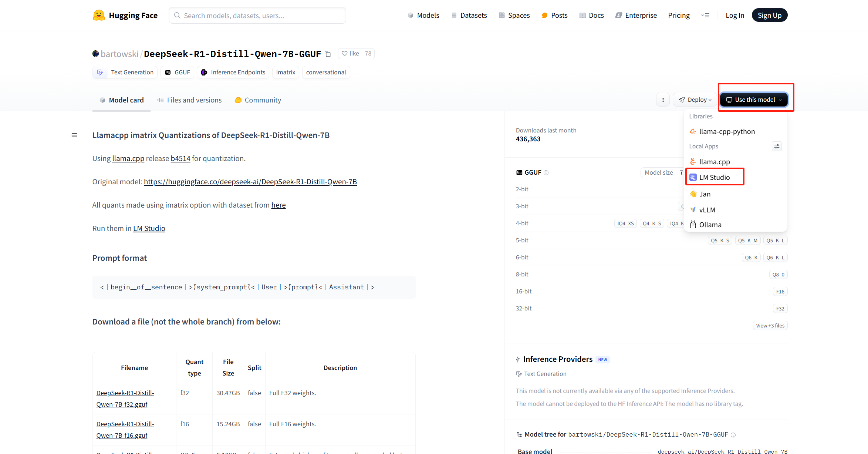Open Enterprise from the top navigation

pyautogui.click(x=636, y=15)
